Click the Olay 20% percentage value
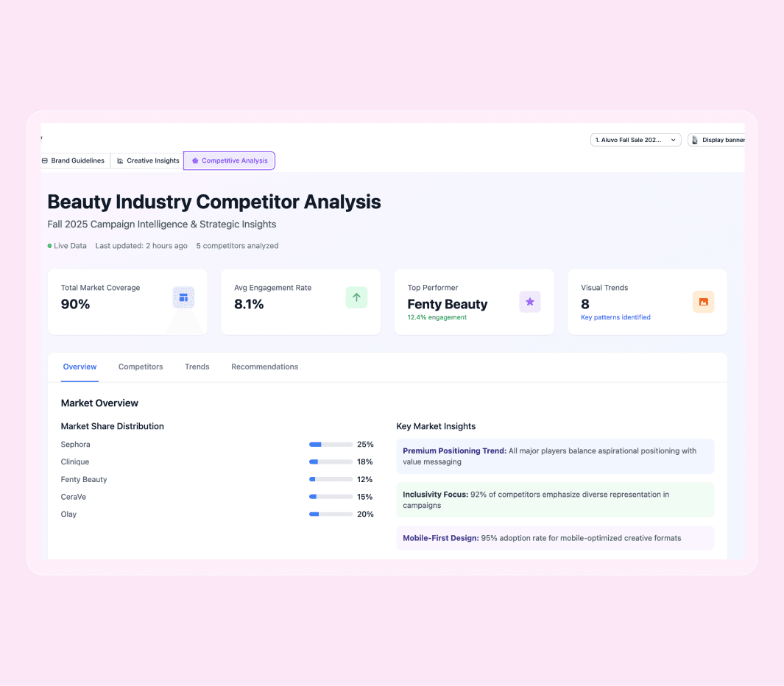Image resolution: width=784 pixels, height=686 pixels. tap(366, 514)
